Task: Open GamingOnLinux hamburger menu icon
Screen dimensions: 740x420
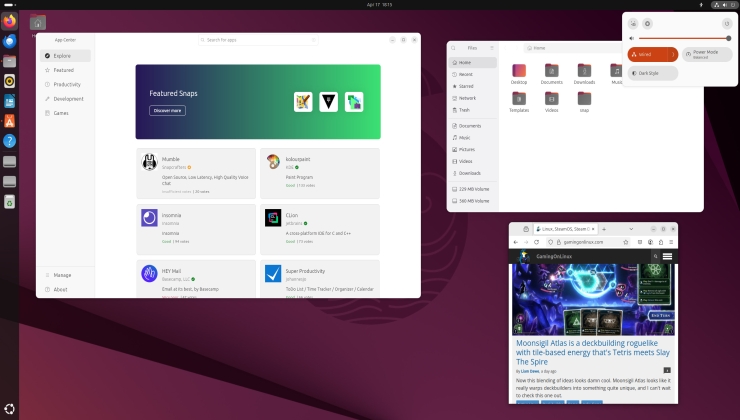Action: [x=667, y=256]
